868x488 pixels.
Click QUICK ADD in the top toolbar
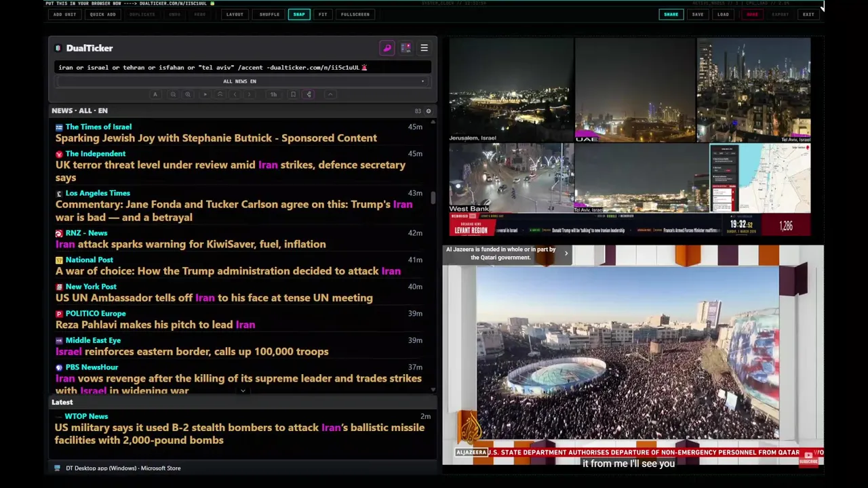click(x=102, y=14)
